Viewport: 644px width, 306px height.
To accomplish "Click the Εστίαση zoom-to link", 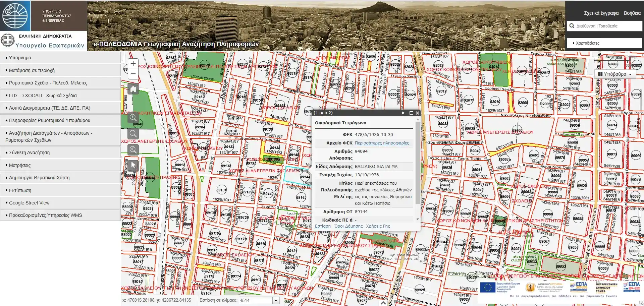I will click(323, 226).
